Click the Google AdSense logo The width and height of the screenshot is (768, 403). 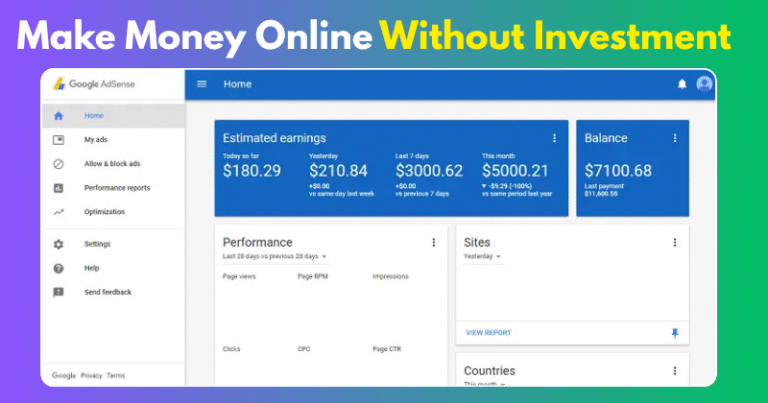tap(94, 84)
